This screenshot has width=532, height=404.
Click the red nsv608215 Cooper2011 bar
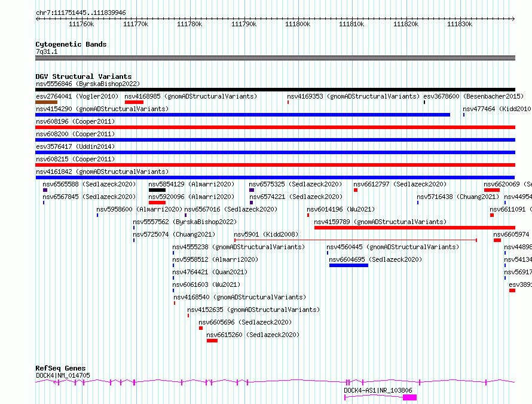[275, 165]
